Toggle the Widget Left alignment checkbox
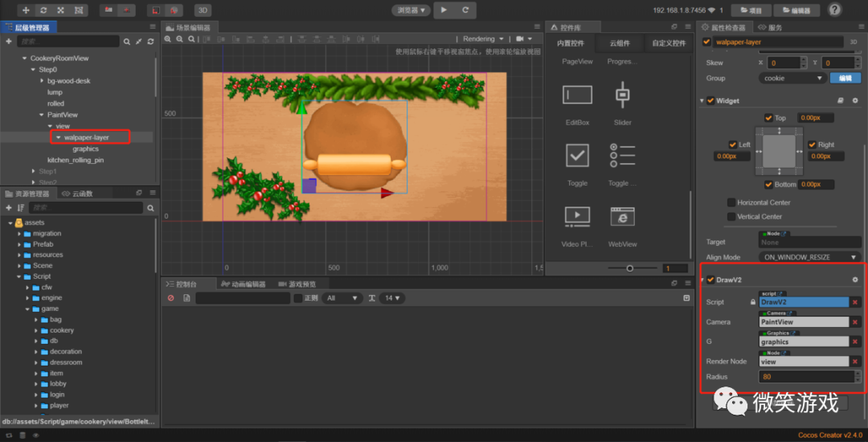868x442 pixels. (x=733, y=145)
